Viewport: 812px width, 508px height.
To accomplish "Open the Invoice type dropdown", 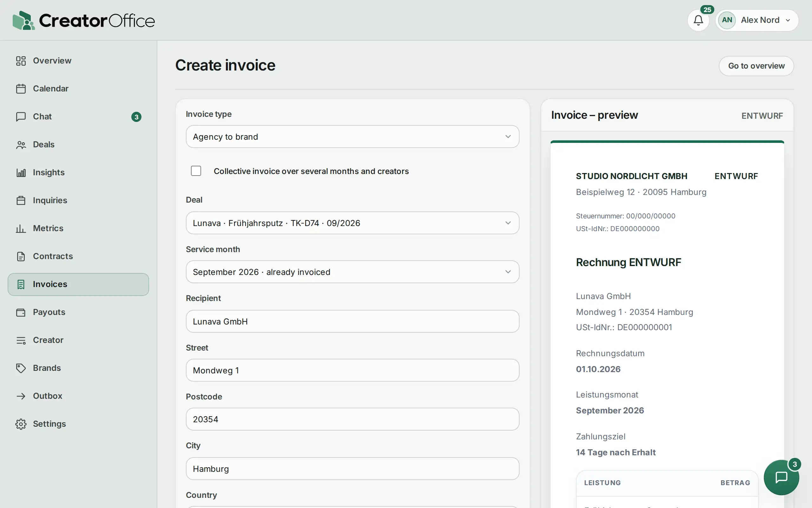I will tap(352, 137).
